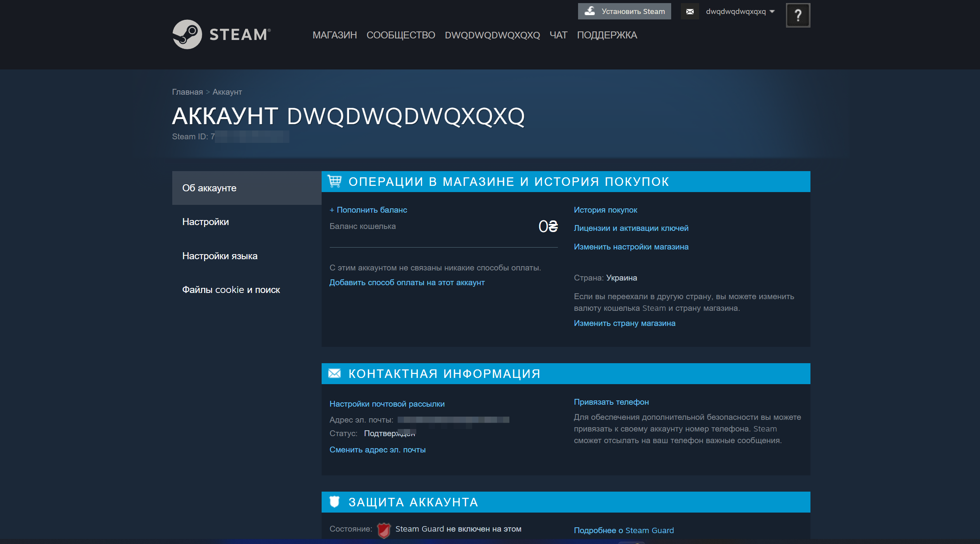Click Сменить адрес эл. почты link

[377, 450]
